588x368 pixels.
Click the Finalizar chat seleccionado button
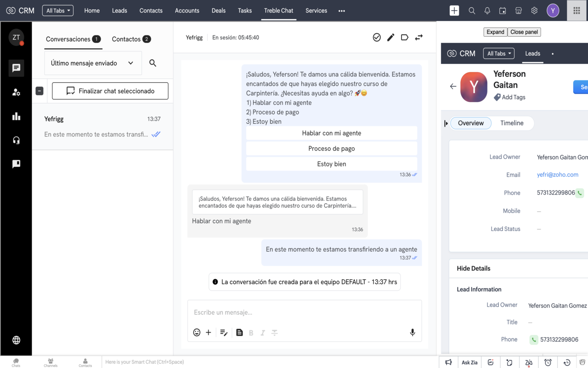pos(110,91)
